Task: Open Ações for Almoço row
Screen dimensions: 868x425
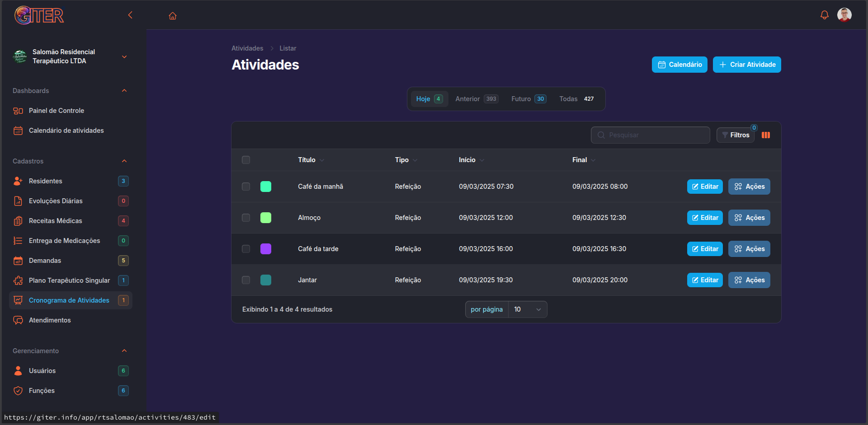Action: point(749,218)
